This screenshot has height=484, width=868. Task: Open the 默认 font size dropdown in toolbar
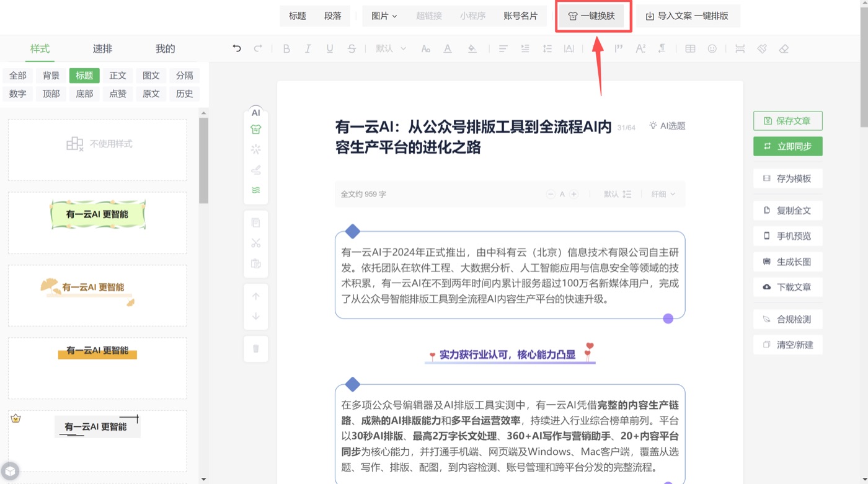coord(391,48)
